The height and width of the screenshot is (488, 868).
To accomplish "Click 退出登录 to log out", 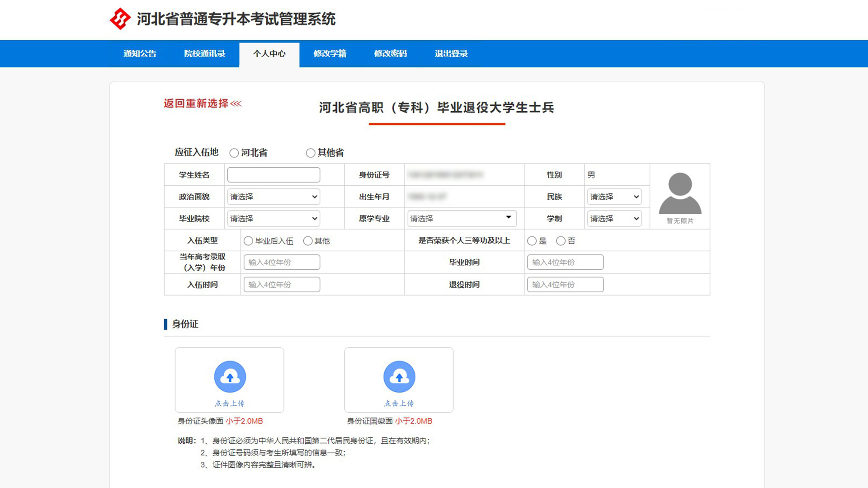I will [451, 53].
